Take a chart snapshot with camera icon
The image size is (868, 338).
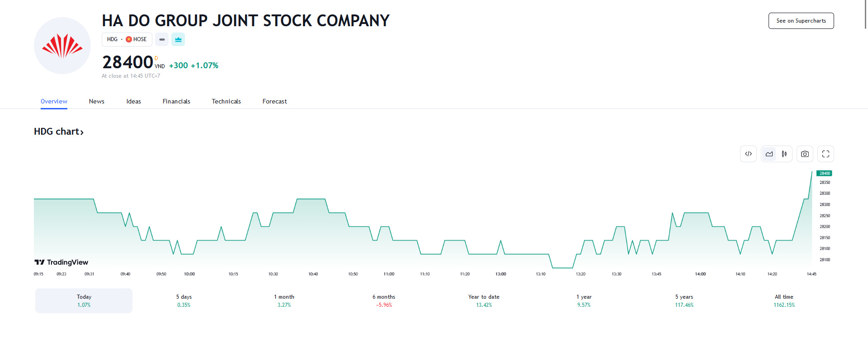(x=805, y=154)
